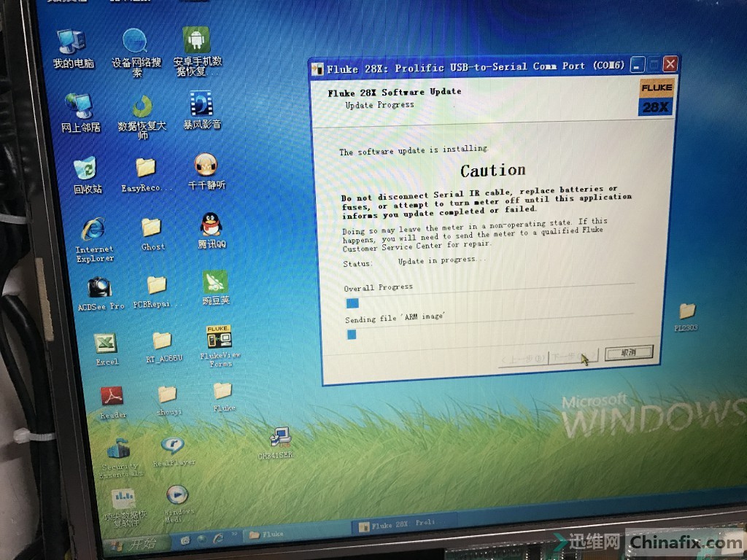Viewport: 747px width, 560px height.
Task: Click the shouji folder icon
Action: [x=169, y=400]
